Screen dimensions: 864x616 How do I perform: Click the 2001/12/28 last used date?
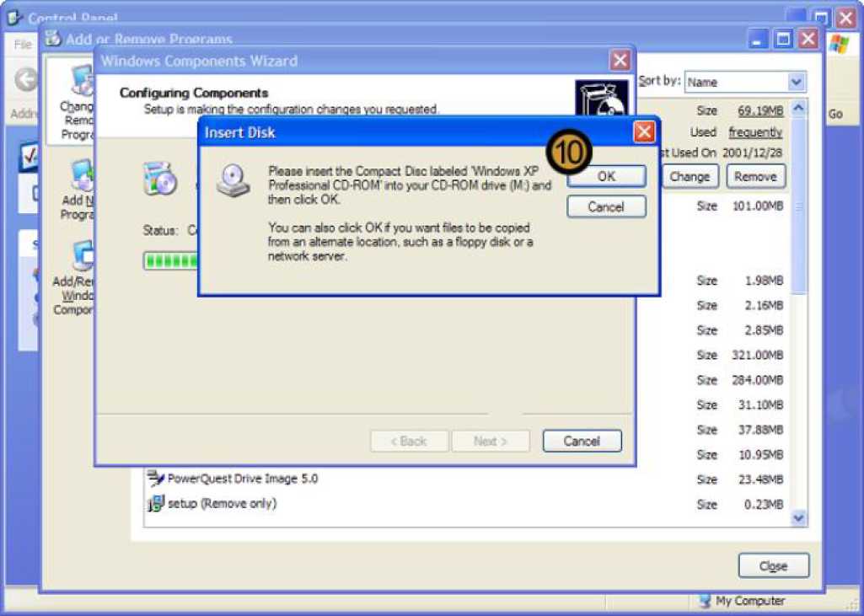point(753,153)
